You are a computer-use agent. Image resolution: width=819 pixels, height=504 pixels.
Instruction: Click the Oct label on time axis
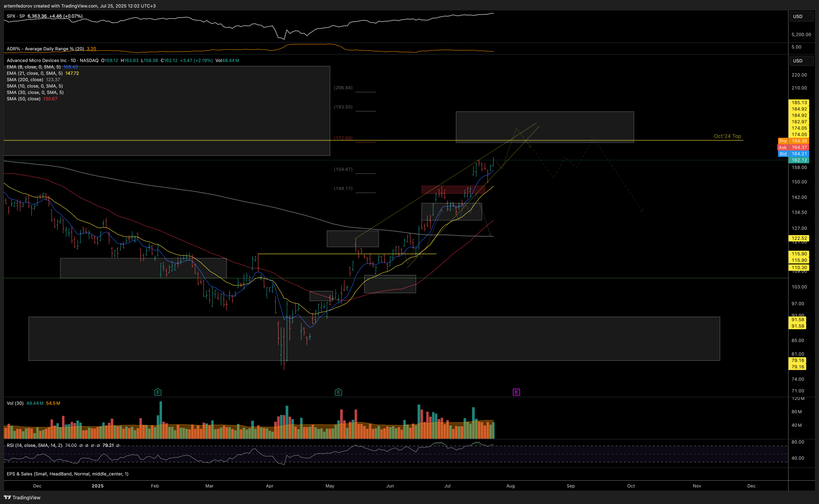click(x=631, y=486)
